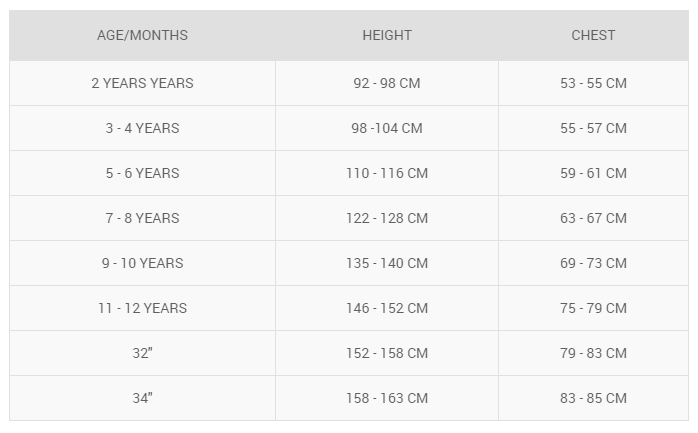Image resolution: width=698 pixels, height=433 pixels.
Task: Click the 92 - 98 CM height value
Action: pyautogui.click(x=387, y=83)
